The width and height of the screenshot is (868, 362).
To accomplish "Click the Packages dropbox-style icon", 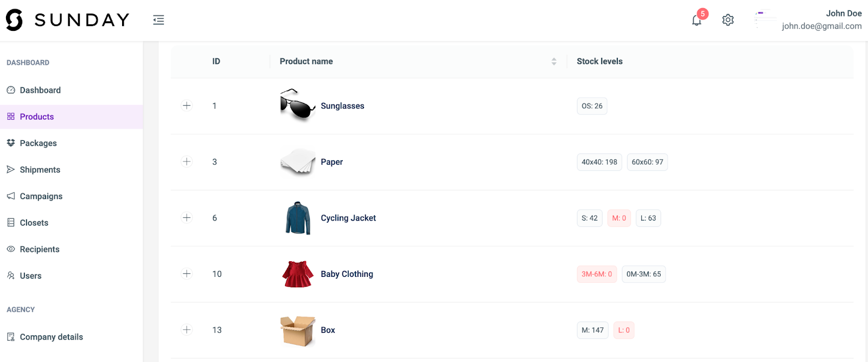I will [x=11, y=143].
